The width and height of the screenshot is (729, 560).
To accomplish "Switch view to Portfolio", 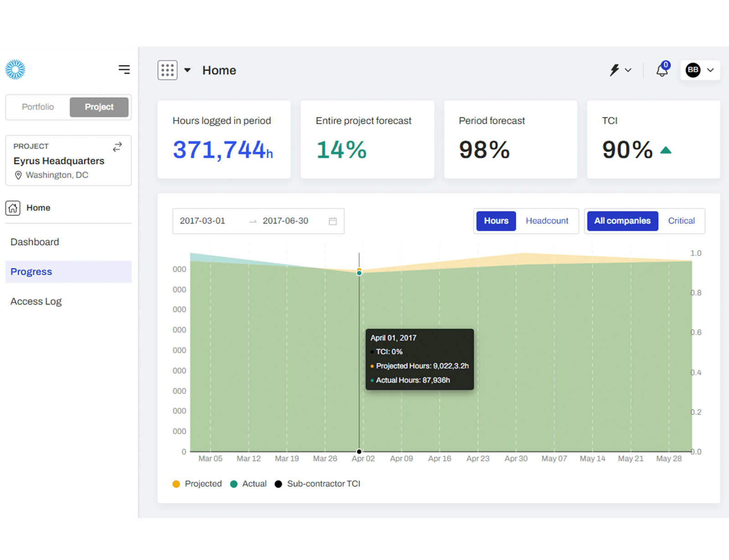I will 38,107.
